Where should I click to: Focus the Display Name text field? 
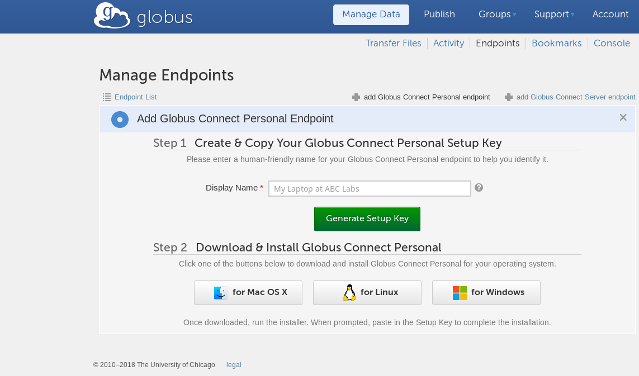click(x=369, y=189)
